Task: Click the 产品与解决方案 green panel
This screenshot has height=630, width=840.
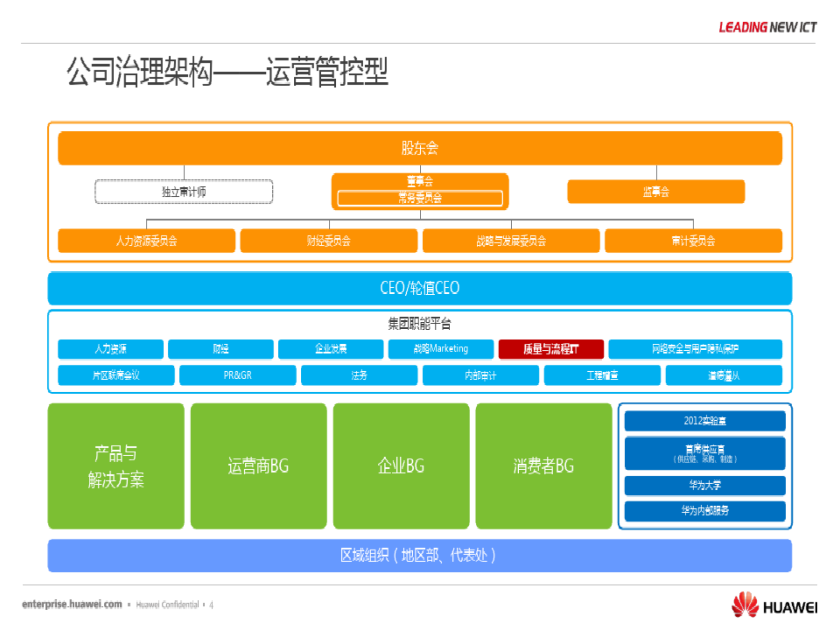Action: pyautogui.click(x=116, y=466)
